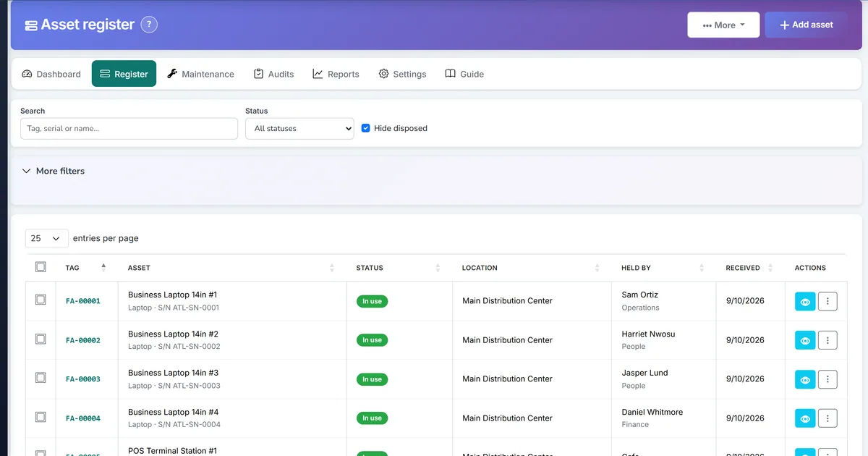This screenshot has width=868, height=456.
Task: Open the Guide tab
Action: click(x=464, y=74)
